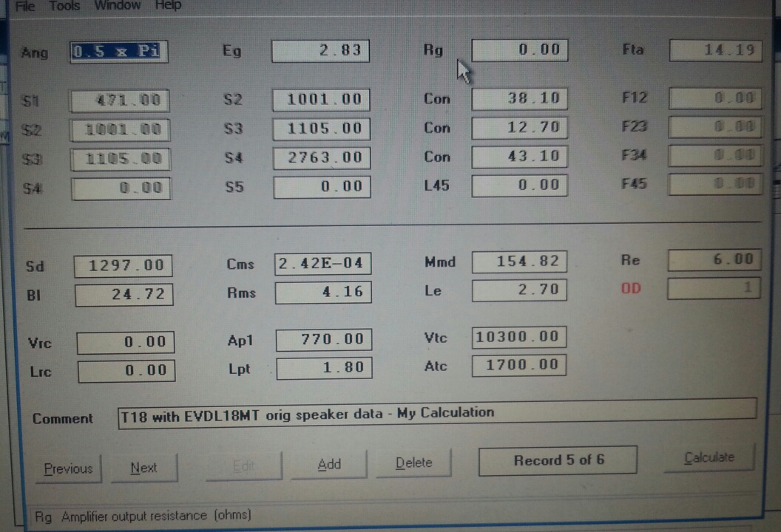
Task: Click the S1 field showing 471.00
Action: [x=120, y=101]
